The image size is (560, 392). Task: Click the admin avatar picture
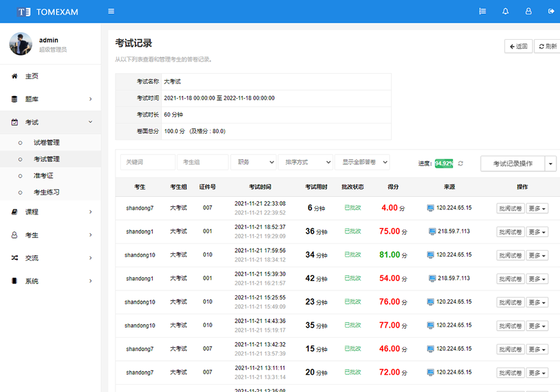pos(21,44)
